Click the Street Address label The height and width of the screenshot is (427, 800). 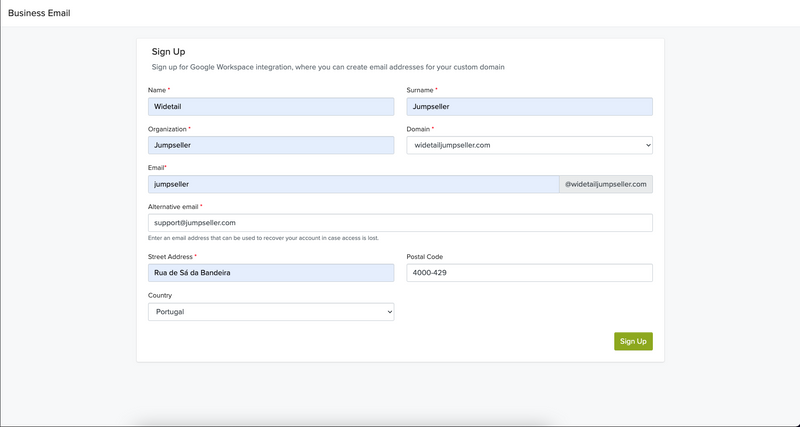tap(172, 257)
